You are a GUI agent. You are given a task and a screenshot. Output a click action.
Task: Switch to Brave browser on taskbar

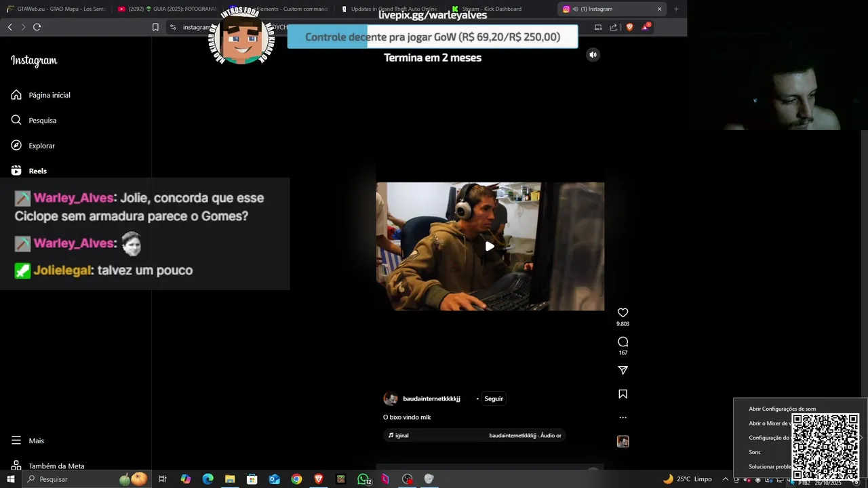coord(318,479)
